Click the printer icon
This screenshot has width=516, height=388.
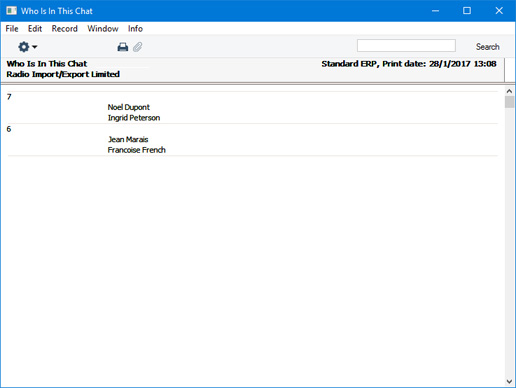(x=123, y=47)
